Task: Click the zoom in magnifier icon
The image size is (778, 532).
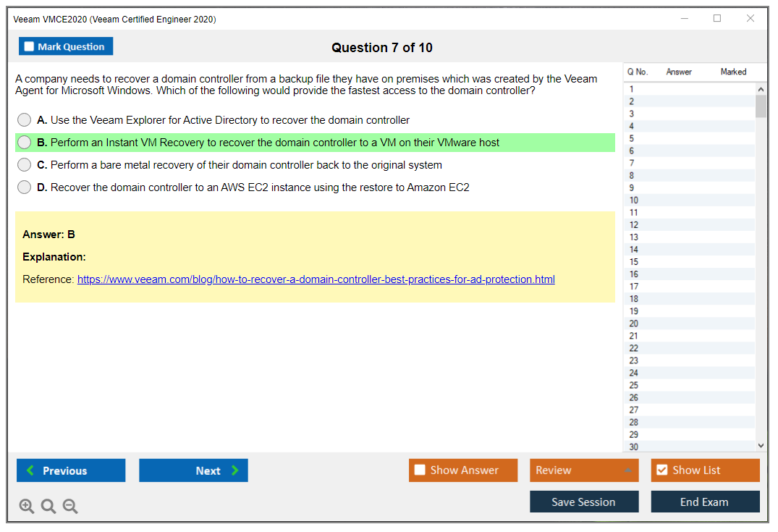Action: [27, 506]
